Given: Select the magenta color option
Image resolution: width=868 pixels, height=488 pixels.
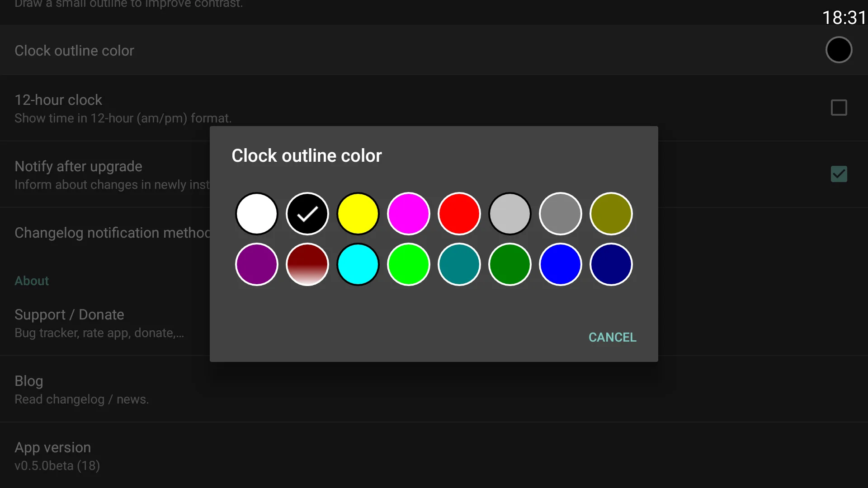Looking at the screenshot, I should (x=408, y=213).
